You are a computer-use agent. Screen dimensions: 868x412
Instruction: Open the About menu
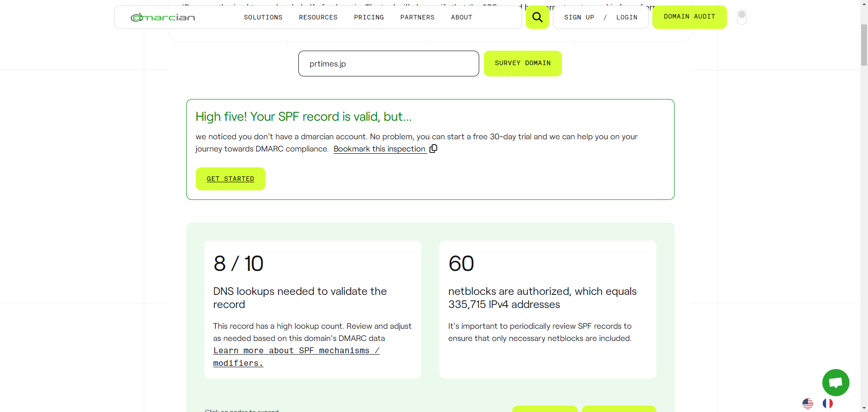coord(462,17)
